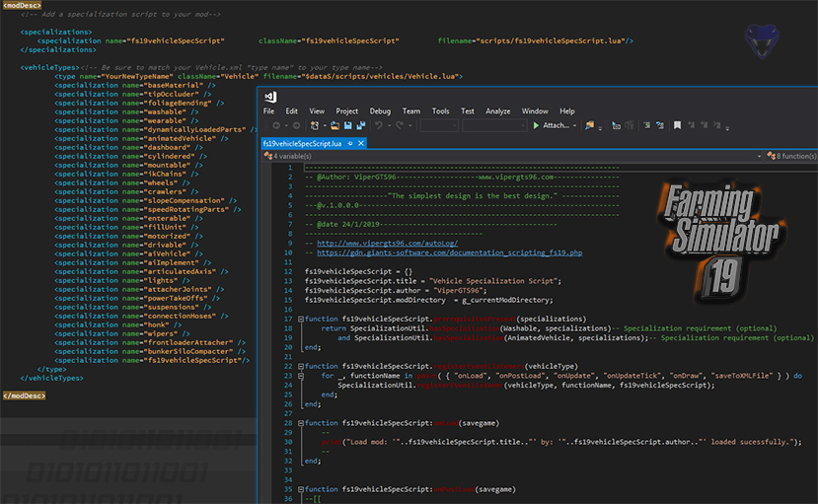Viewport: 818px width, 504px height.
Task: Collapse the registerEventListeners function on line 22
Action: [x=301, y=366]
